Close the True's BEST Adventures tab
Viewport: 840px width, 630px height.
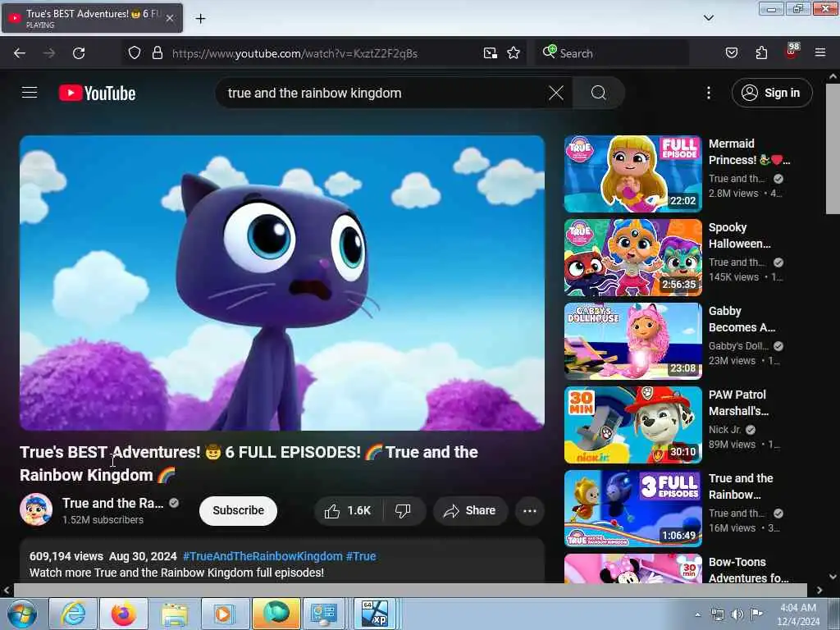tap(169, 18)
